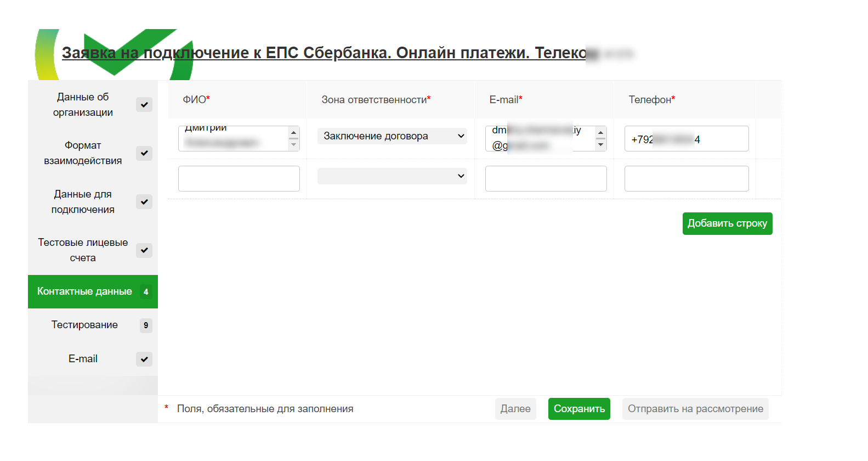Expand the empty responsibility zone dropdown
The width and height of the screenshot is (868, 461).
(x=392, y=176)
